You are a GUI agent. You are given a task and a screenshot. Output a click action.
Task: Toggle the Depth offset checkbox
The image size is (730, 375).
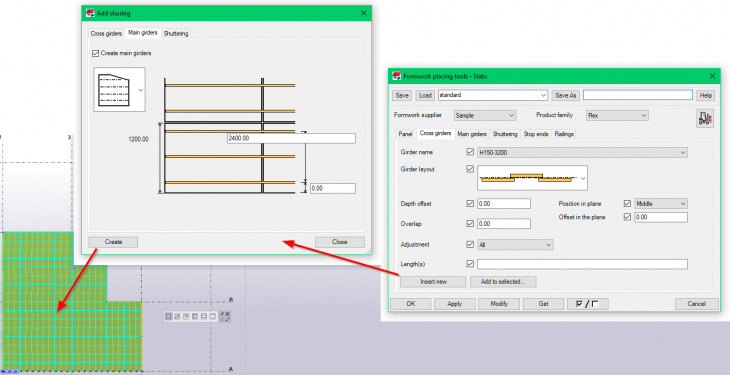pyautogui.click(x=470, y=204)
